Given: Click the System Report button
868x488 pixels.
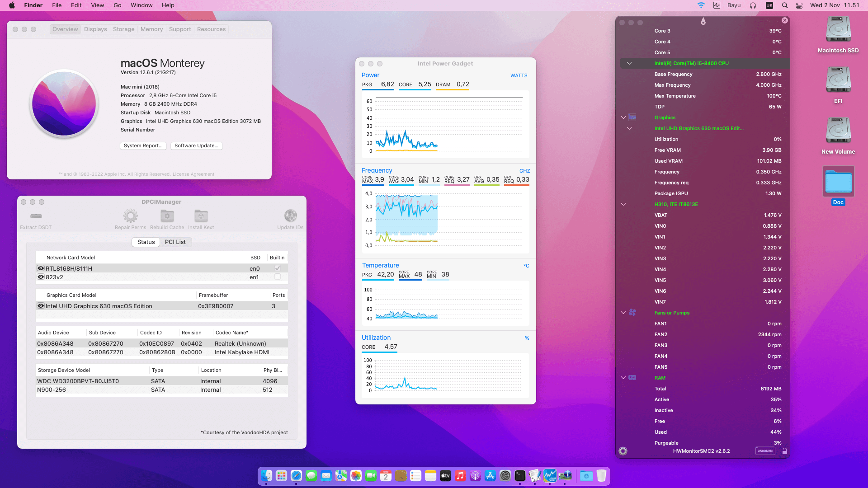Looking at the screenshot, I should 143,145.
